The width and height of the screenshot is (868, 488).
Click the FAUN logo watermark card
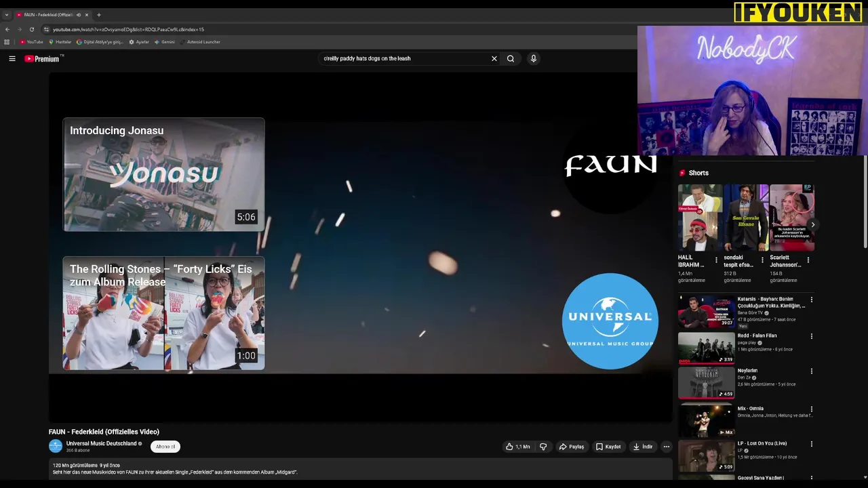point(610,165)
